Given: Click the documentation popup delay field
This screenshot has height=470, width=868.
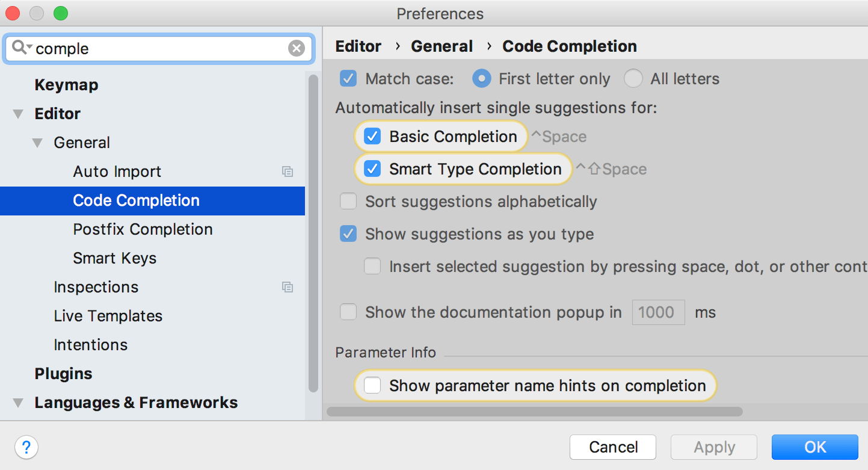Looking at the screenshot, I should click(658, 312).
